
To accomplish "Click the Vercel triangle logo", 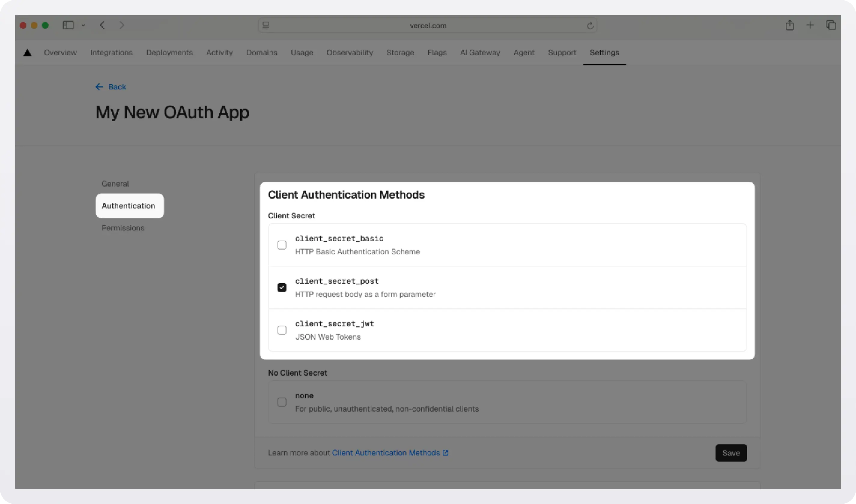I will (x=27, y=52).
